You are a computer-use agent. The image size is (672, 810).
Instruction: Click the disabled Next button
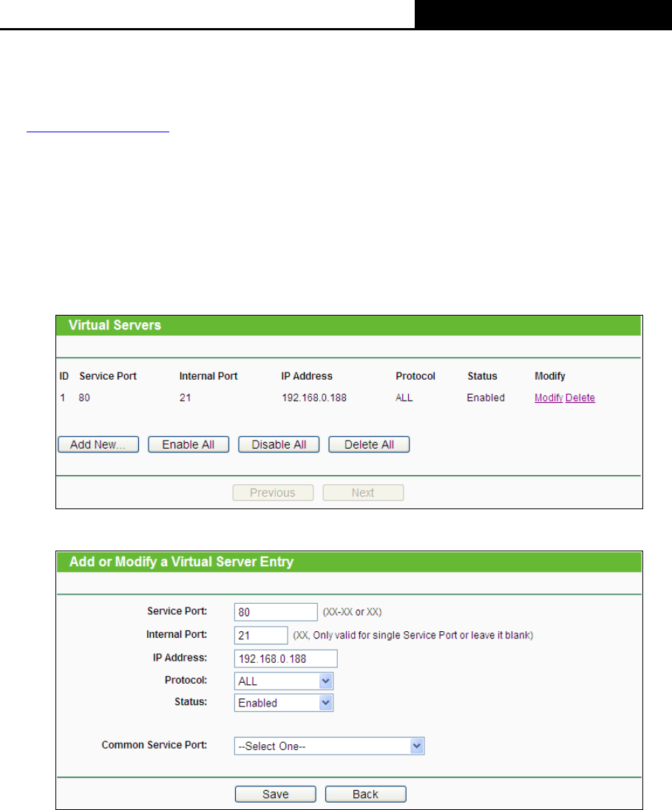point(363,492)
